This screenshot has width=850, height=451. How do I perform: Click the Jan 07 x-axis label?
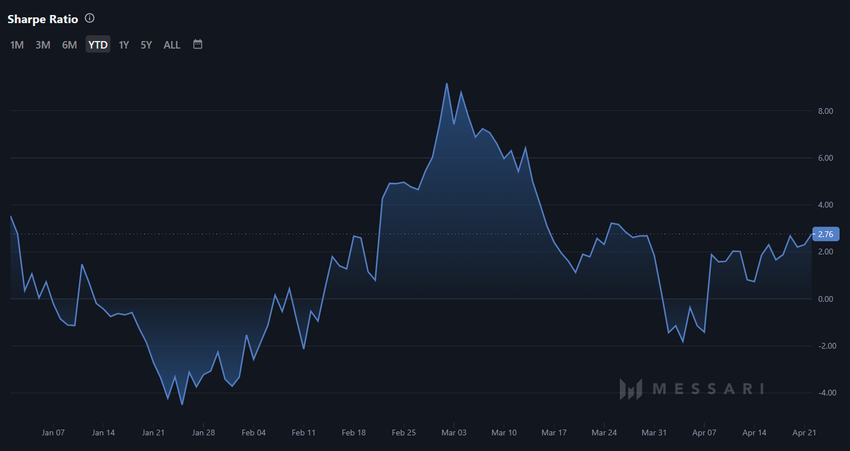(x=53, y=433)
